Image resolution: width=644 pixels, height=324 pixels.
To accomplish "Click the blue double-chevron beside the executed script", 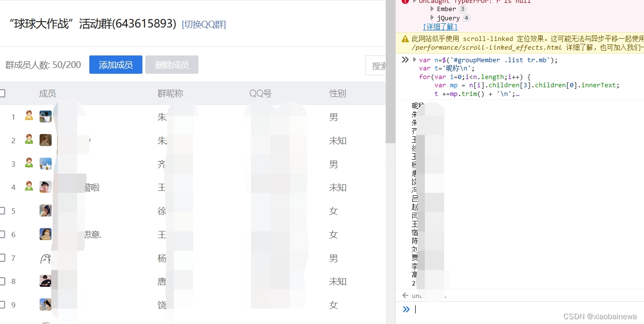I will click(x=405, y=59).
